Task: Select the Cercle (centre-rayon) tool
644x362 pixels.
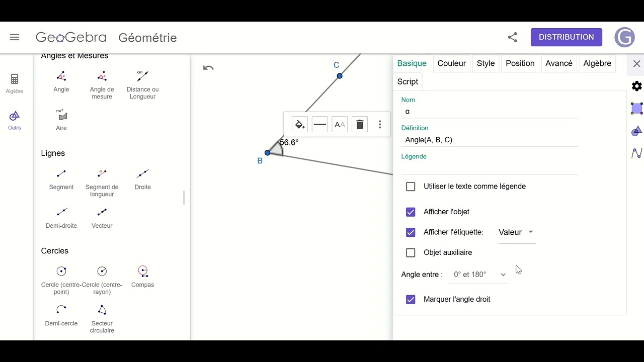Action: pyautogui.click(x=102, y=280)
